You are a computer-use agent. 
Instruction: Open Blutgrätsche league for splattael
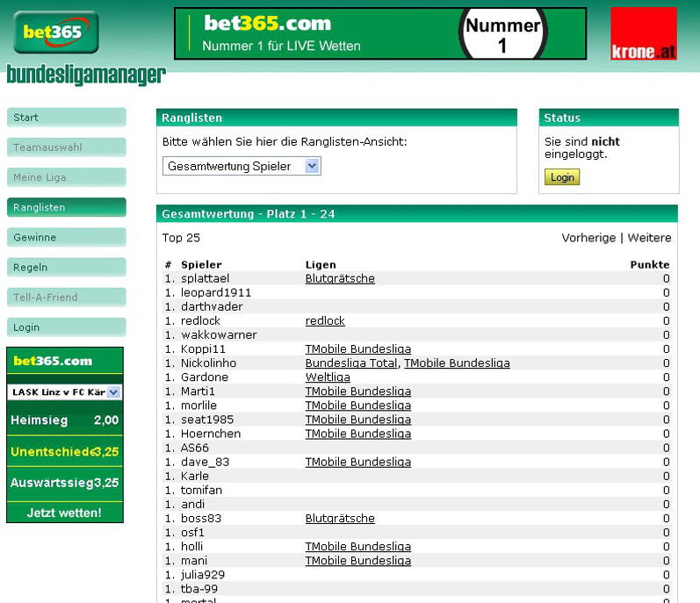[340, 278]
